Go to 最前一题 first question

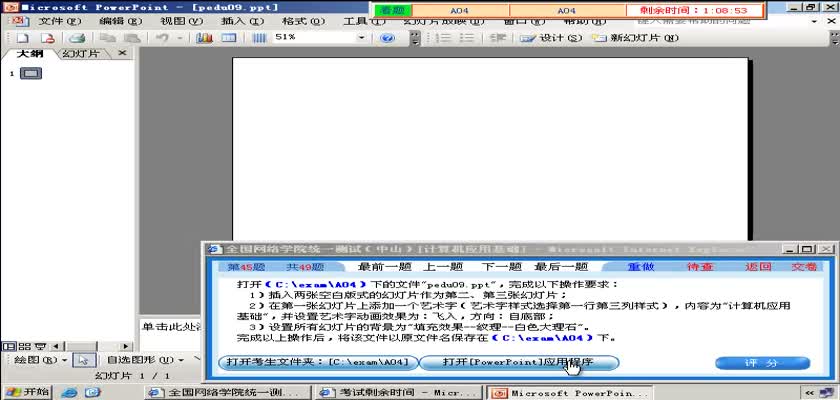pyautogui.click(x=384, y=267)
